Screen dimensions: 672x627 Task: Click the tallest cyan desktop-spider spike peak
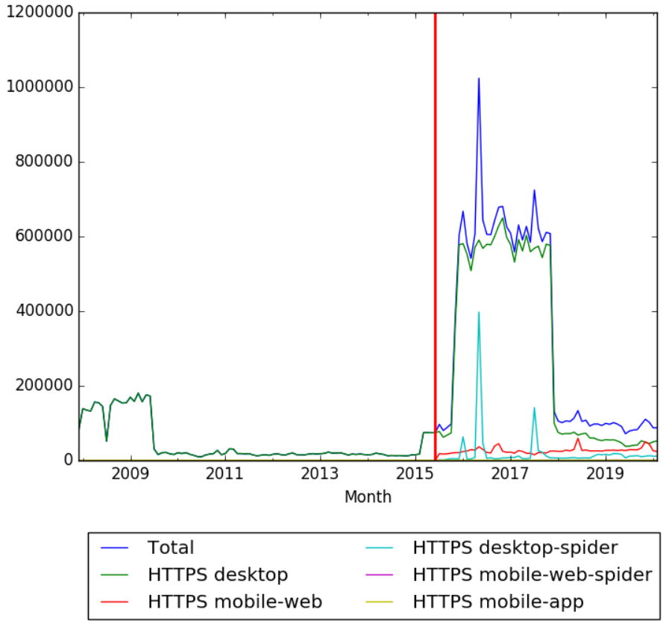479,313
